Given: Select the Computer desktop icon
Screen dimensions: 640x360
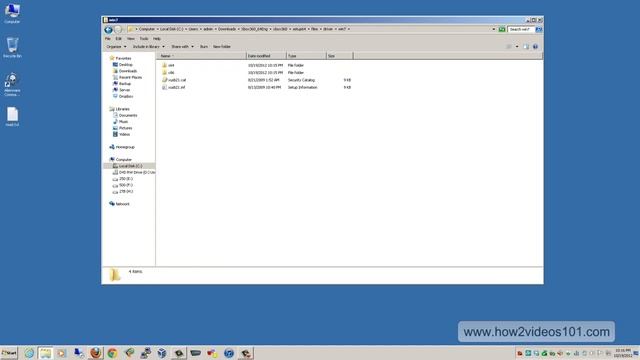Looking at the screenshot, I should point(12,13).
